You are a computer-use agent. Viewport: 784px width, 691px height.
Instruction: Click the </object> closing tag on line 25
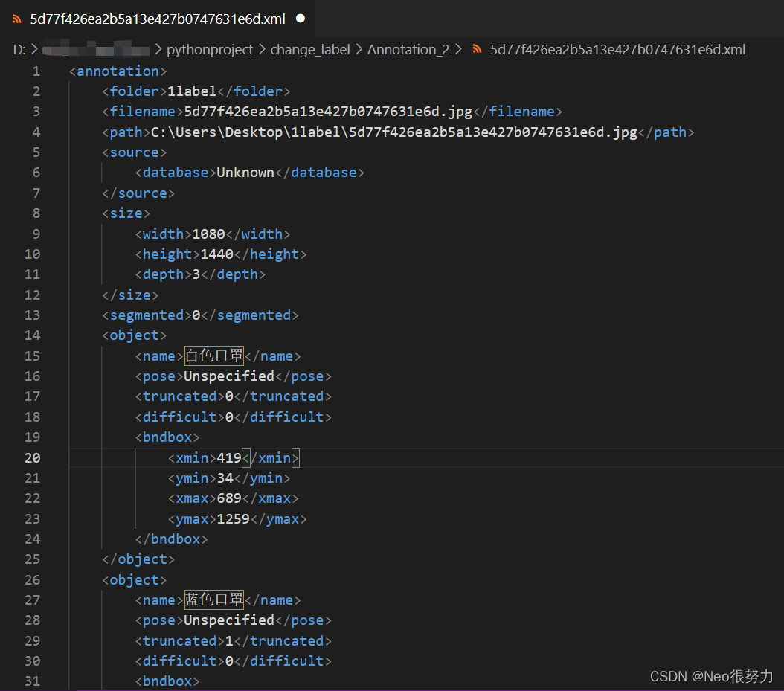coord(138,559)
